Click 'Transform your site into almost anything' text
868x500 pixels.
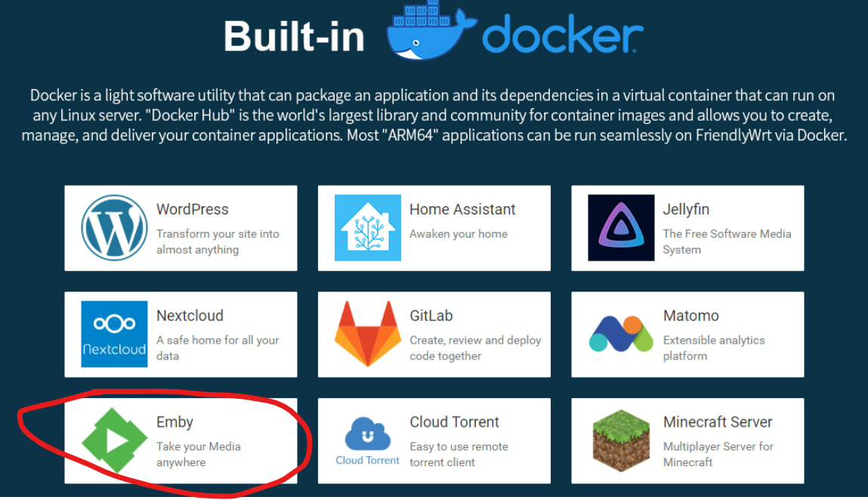coord(218,242)
